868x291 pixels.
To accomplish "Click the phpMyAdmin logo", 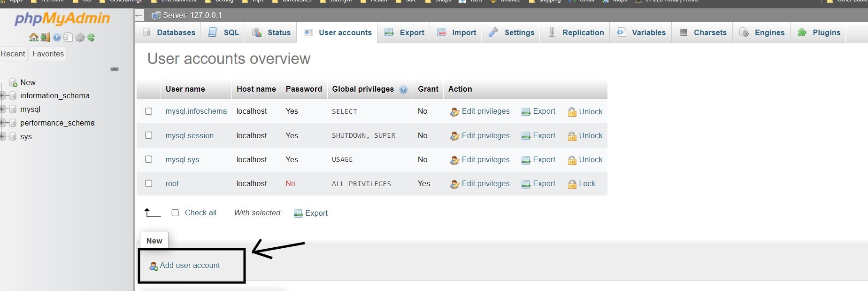I will coord(62,19).
